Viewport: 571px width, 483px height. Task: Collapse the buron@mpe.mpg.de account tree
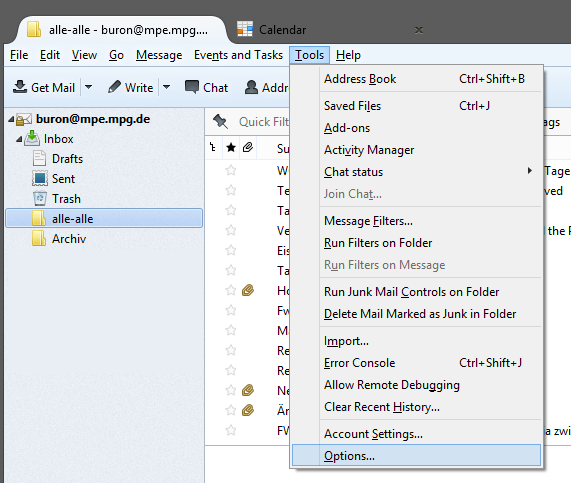(11, 119)
